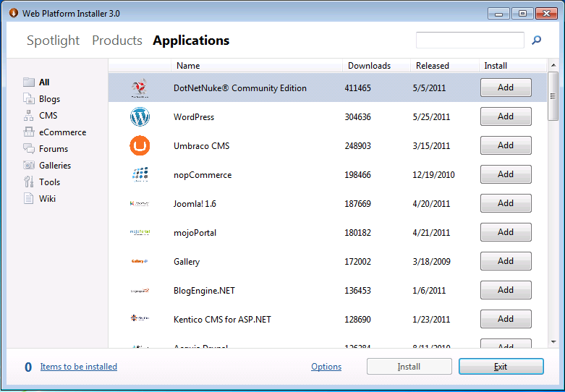The image size is (565, 392).
Task: Click the mojoPortal logo icon
Action: click(x=140, y=232)
